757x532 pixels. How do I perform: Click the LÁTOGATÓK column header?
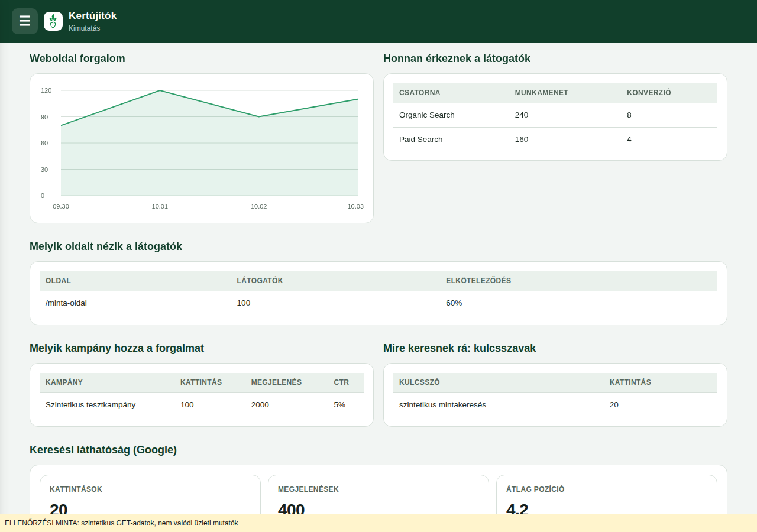(260, 281)
